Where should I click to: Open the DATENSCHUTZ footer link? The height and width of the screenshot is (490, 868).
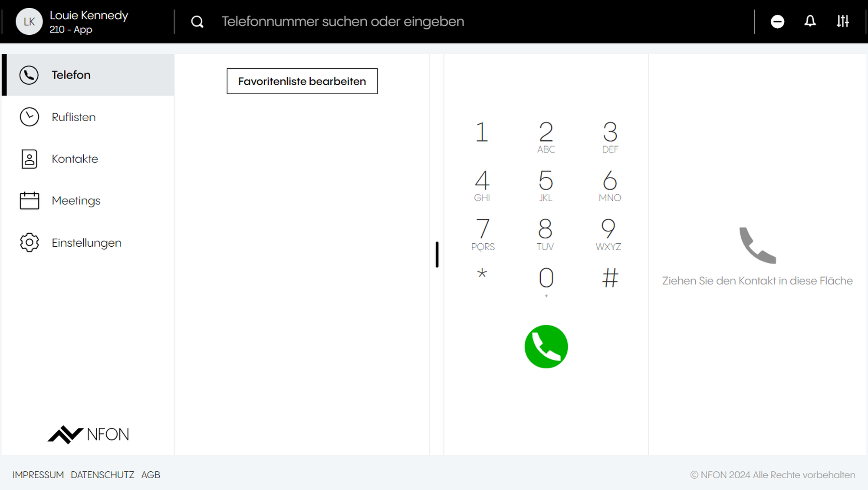pyautogui.click(x=102, y=475)
